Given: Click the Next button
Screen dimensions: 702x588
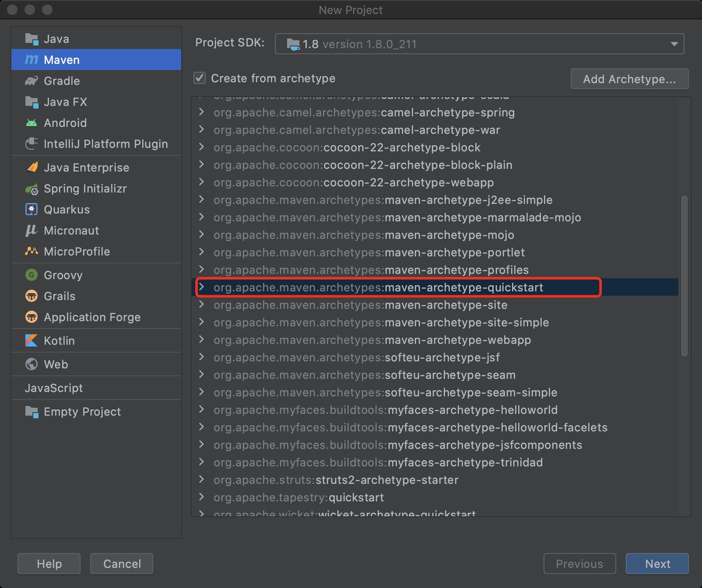Looking at the screenshot, I should tap(657, 563).
